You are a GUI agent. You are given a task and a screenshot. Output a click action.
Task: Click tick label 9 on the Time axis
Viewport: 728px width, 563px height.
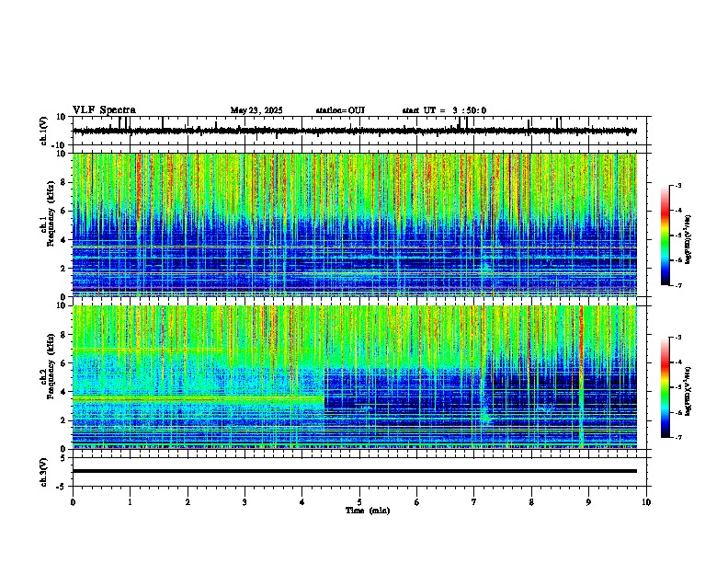[588, 502]
